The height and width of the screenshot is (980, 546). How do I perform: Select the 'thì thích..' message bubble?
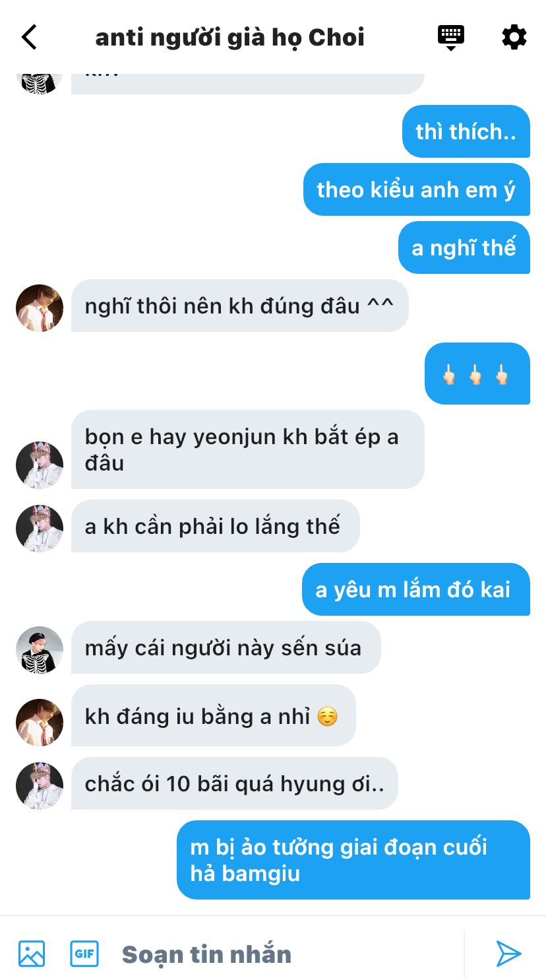(x=466, y=131)
